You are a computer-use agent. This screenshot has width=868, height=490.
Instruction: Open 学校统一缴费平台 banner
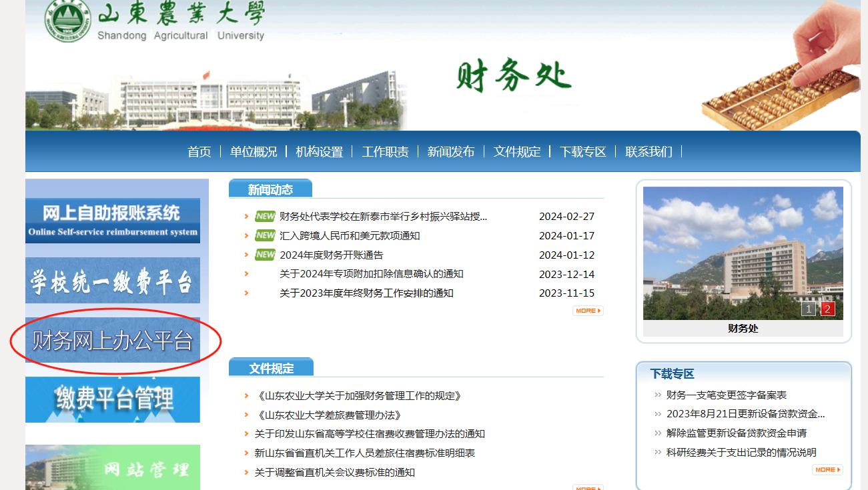(x=113, y=281)
